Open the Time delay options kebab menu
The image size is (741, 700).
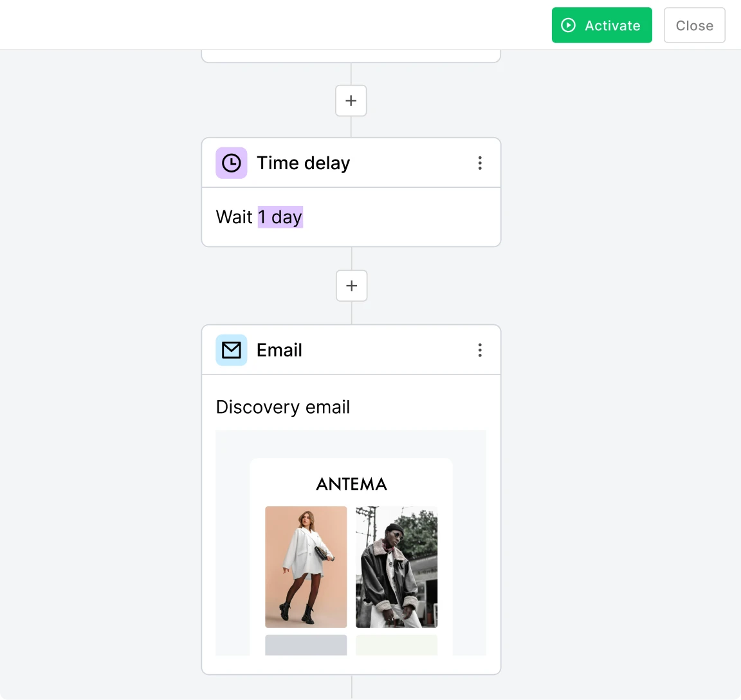(480, 163)
